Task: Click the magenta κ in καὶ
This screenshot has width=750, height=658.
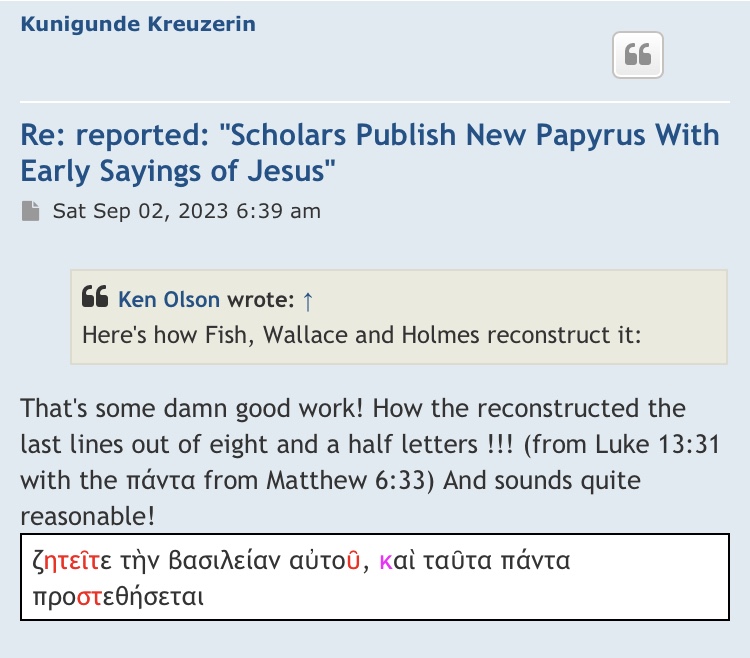Action: pyautogui.click(x=385, y=562)
